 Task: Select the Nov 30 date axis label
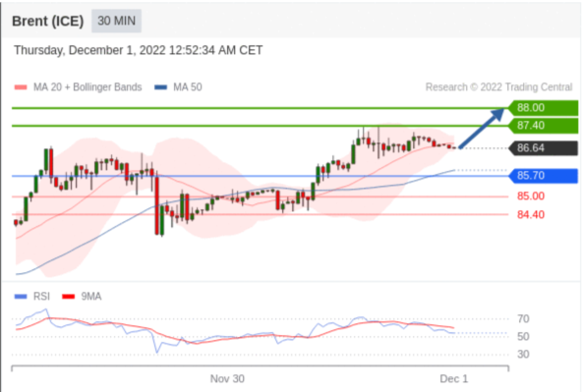[227, 379]
